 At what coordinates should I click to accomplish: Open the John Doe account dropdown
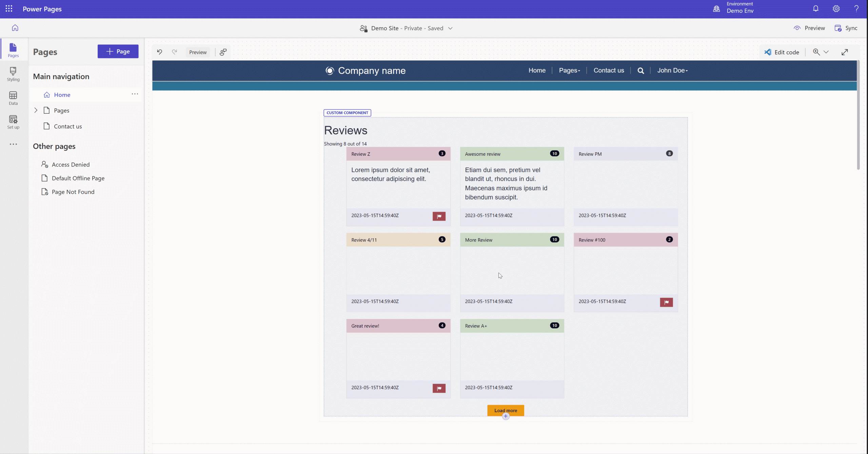pos(672,70)
